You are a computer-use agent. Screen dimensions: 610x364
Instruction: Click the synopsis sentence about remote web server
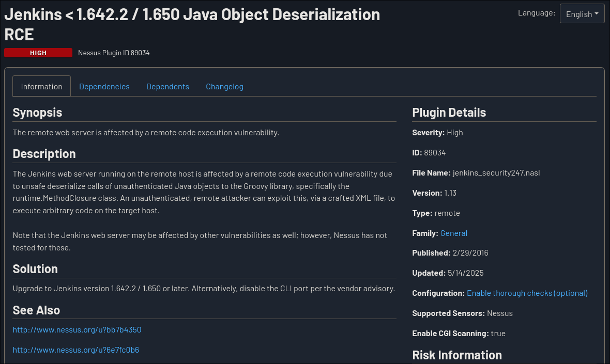point(146,133)
